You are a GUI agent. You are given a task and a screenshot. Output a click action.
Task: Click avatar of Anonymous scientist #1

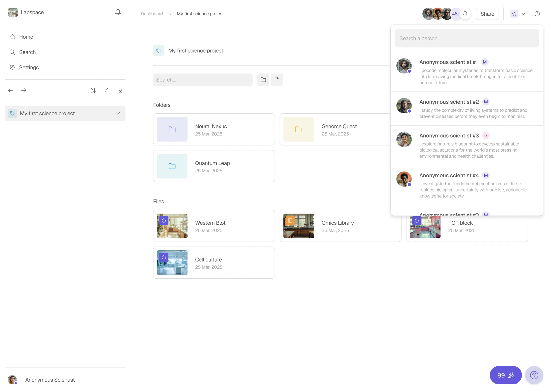point(404,66)
